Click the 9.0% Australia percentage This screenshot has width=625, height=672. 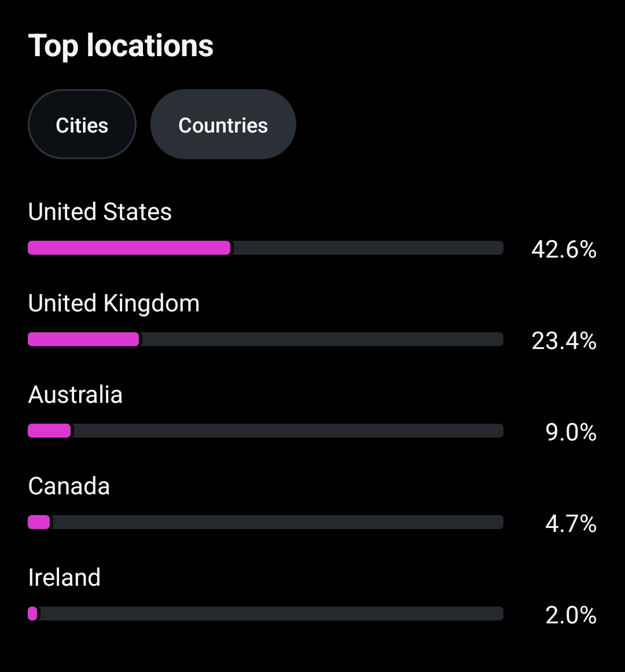coord(571,432)
